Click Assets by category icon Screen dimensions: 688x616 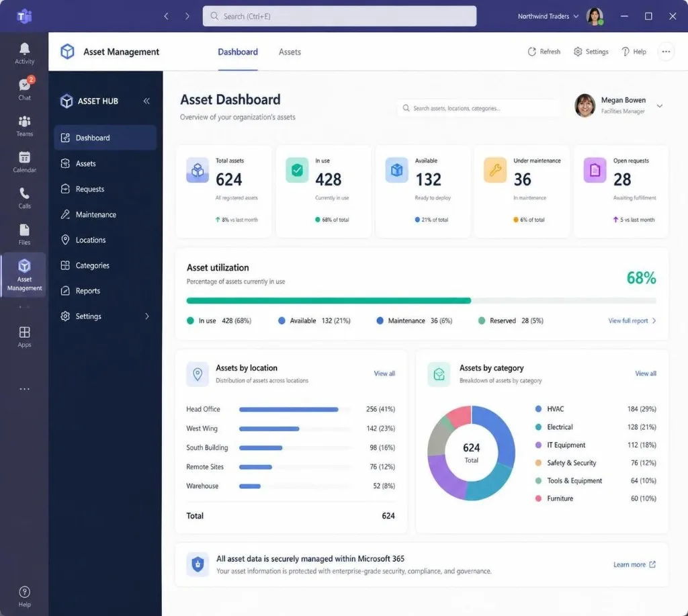(x=439, y=373)
